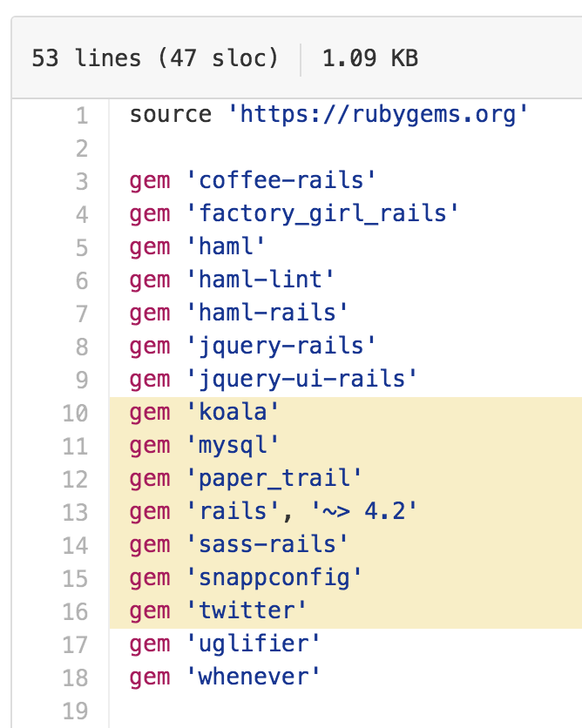Select line number 4
This screenshot has height=728, width=582.
pos(82,214)
